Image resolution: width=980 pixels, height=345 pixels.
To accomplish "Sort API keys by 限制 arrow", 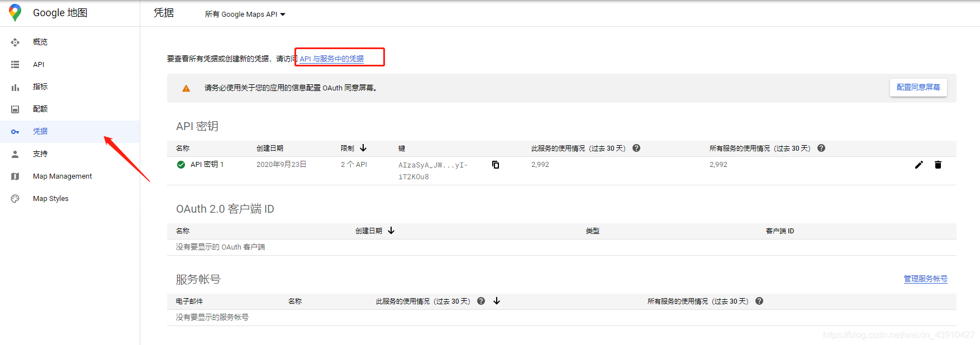I will coord(363,148).
